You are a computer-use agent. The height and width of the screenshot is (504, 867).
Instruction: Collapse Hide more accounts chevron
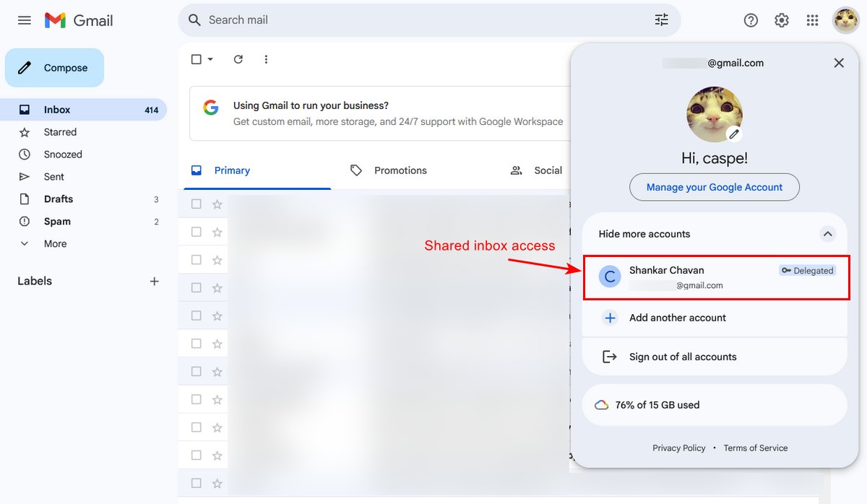click(828, 234)
